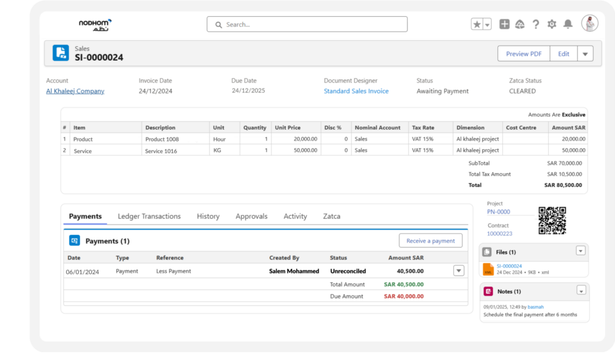The image size is (615, 364).
Task: Open the Standard Sales Invoice designer link
Action: tap(356, 91)
